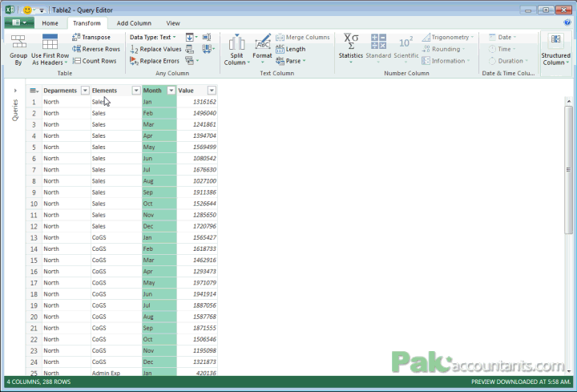Click cell value 1316162
This screenshot has height=392, width=577.
[197, 102]
